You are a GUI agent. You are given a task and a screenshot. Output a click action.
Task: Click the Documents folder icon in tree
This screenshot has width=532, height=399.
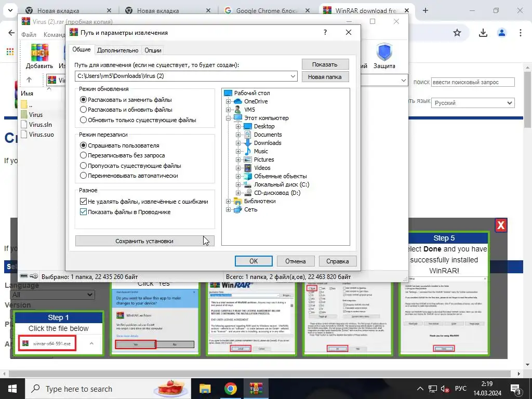tap(248, 135)
